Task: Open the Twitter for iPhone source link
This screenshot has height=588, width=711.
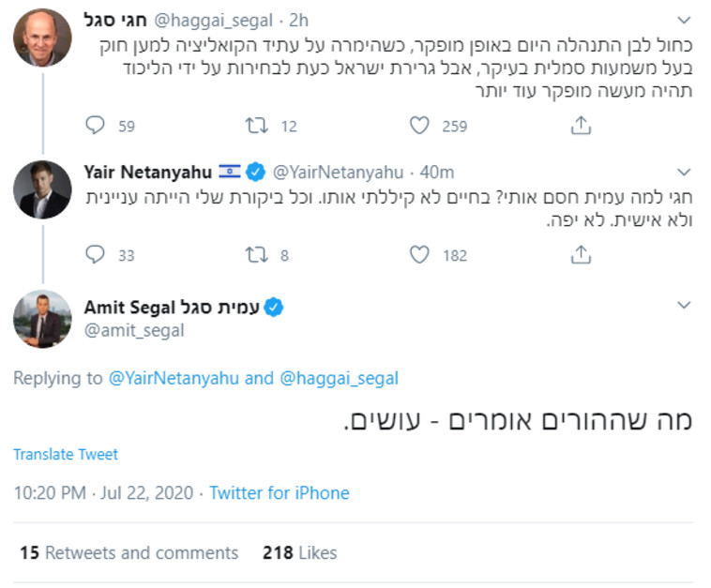Action: click(280, 492)
